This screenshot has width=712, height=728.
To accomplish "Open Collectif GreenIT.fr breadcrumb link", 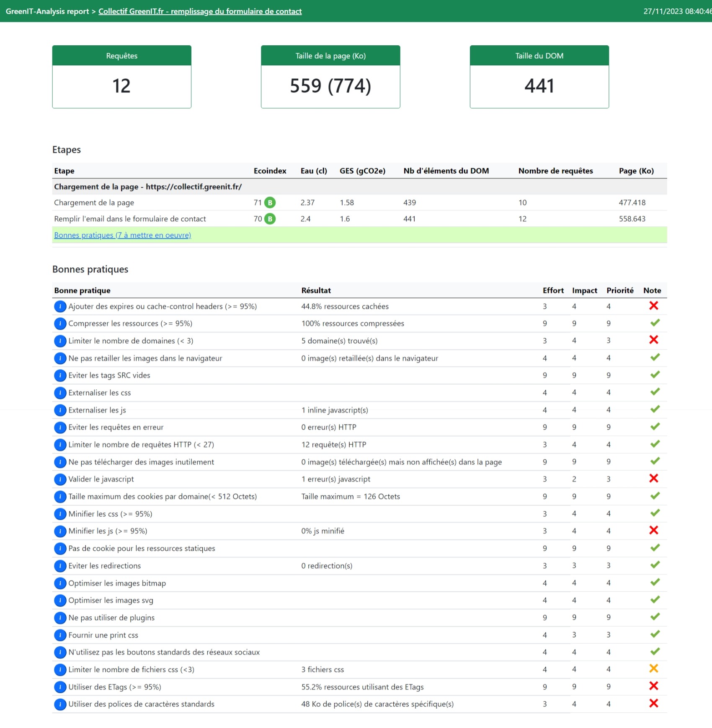I will (x=200, y=11).
